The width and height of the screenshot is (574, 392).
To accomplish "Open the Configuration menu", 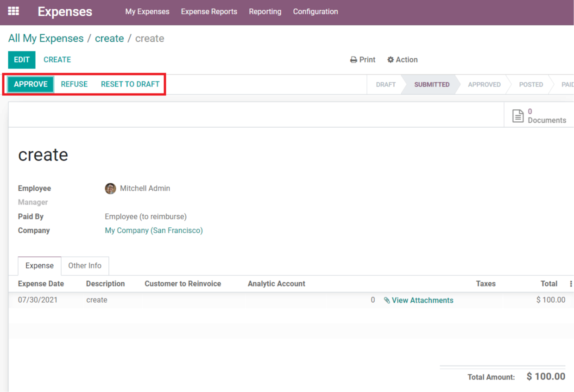I will [x=315, y=12].
